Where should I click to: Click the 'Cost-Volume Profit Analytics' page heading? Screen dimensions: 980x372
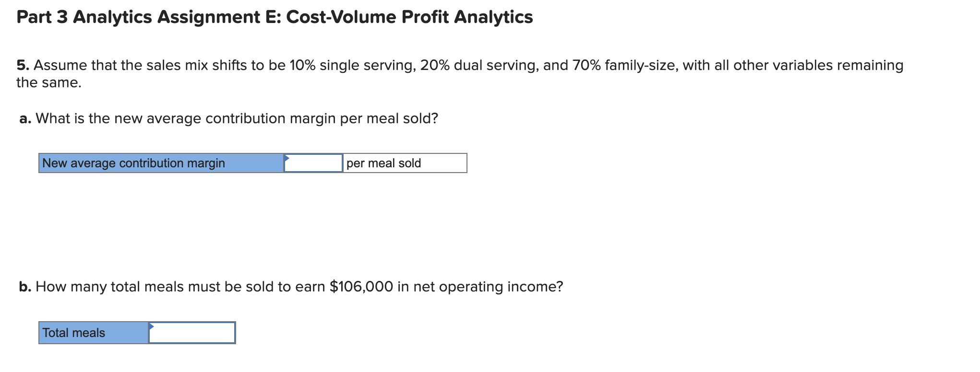[x=409, y=17]
